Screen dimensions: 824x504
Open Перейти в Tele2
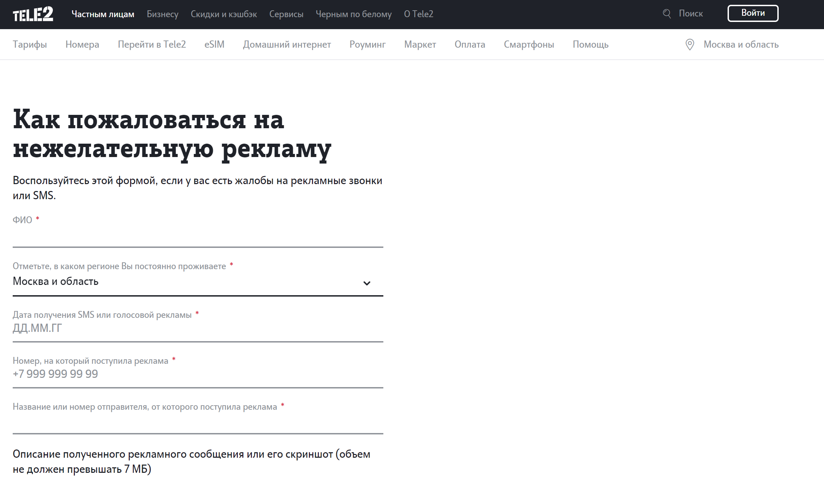point(152,45)
